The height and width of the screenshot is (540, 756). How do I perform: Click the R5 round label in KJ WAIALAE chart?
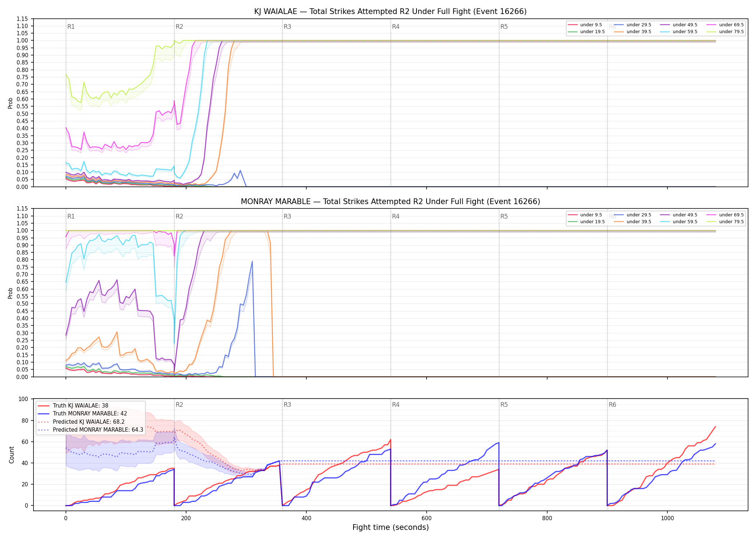(x=504, y=27)
